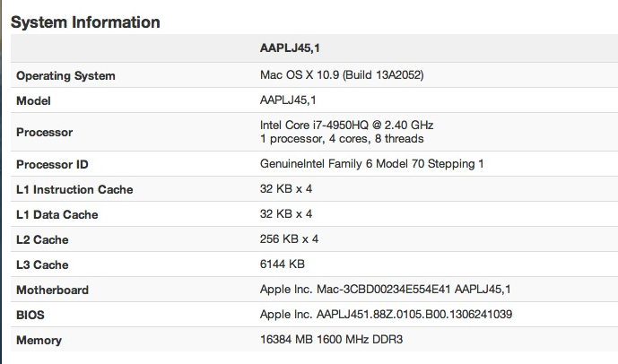Screen dimensions: 618x364
Task: Select the 16384 MB memory value
Action: tap(331, 339)
